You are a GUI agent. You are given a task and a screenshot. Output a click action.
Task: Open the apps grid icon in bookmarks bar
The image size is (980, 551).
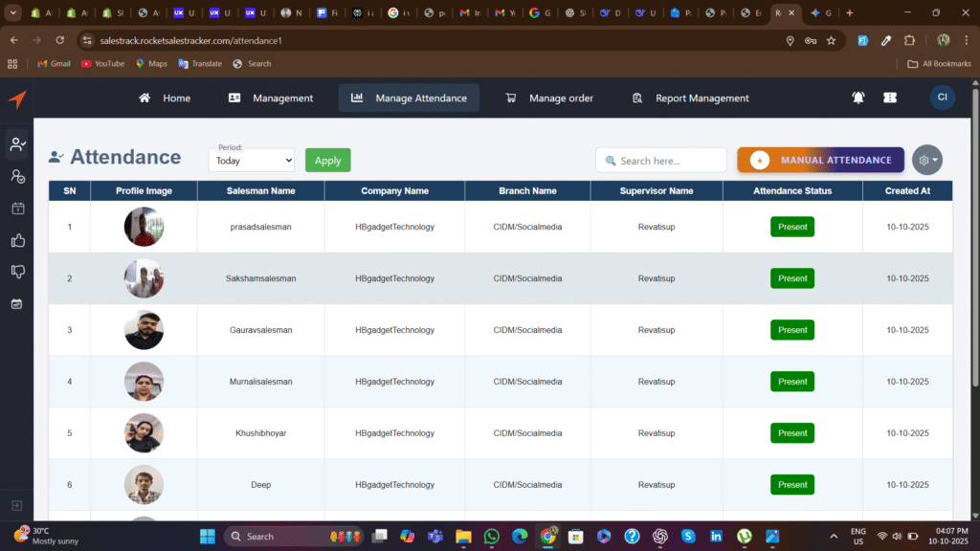pyautogui.click(x=12, y=64)
